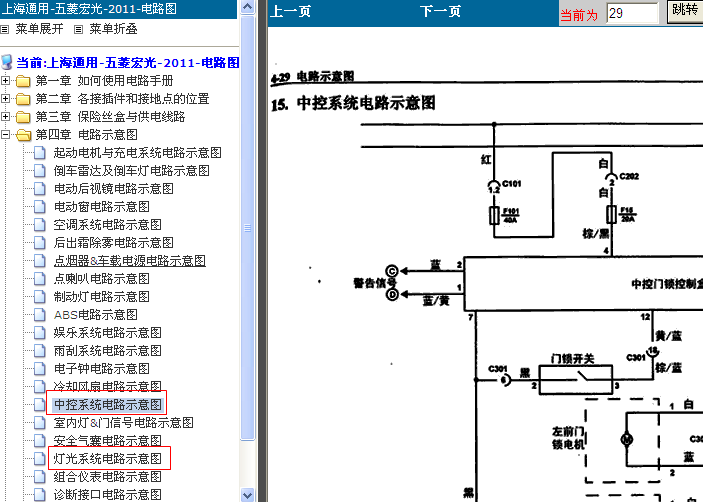Click the tree panel scrollbar down arrow
Screen dimensions: 703x502
click(247, 495)
